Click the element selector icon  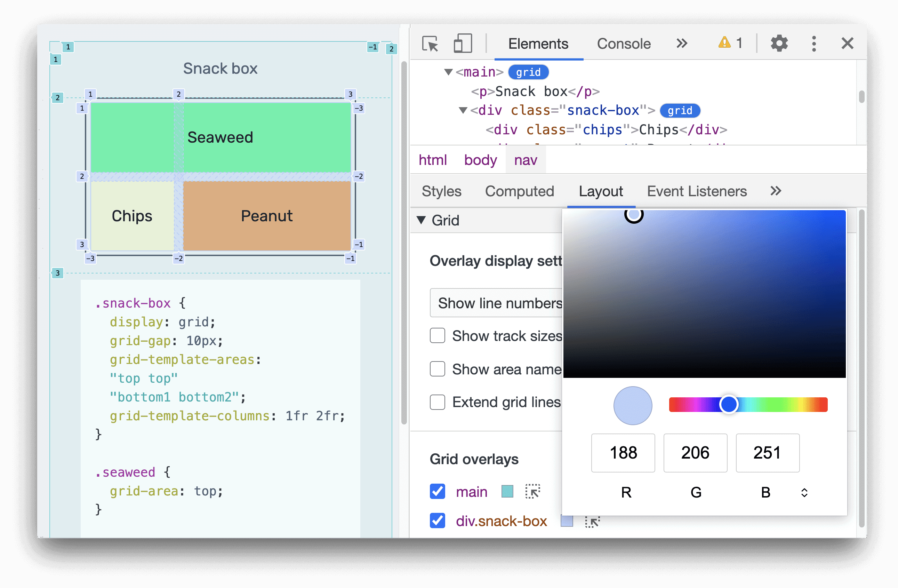point(429,43)
